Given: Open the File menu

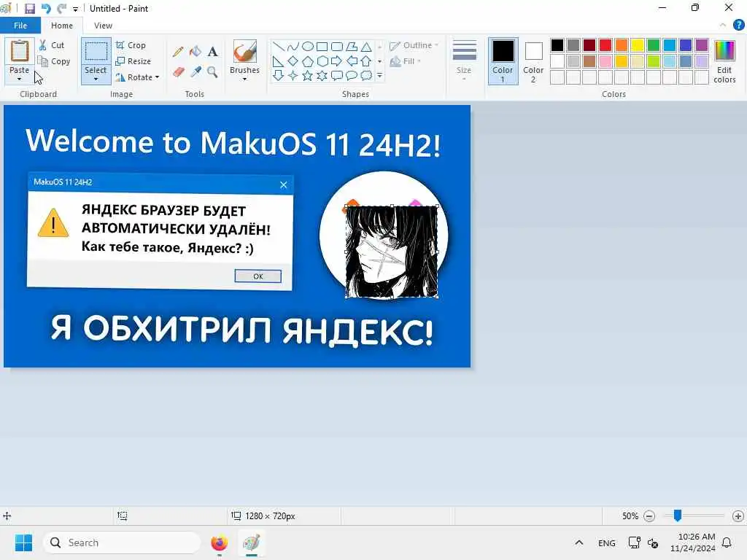Looking at the screenshot, I should coord(20,26).
